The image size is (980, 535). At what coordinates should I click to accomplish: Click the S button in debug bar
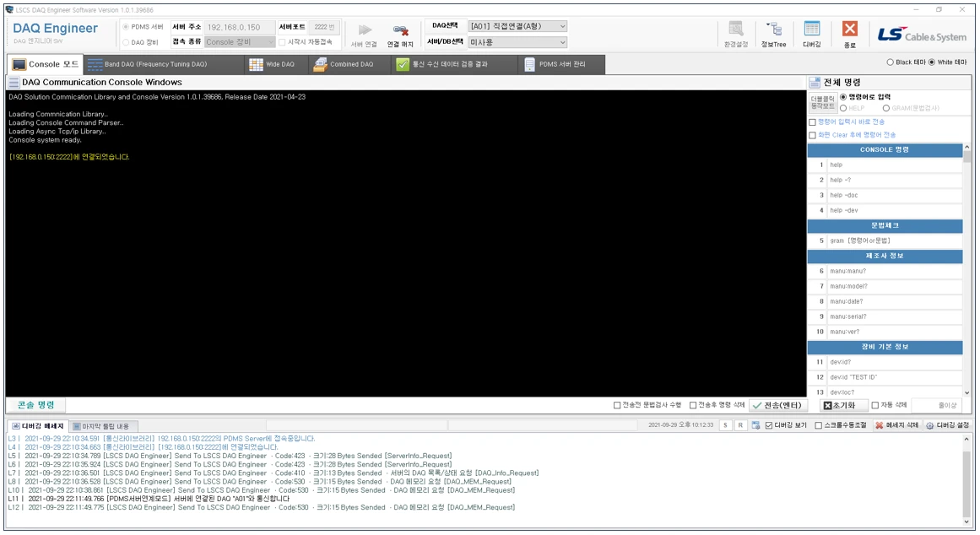pyautogui.click(x=725, y=425)
